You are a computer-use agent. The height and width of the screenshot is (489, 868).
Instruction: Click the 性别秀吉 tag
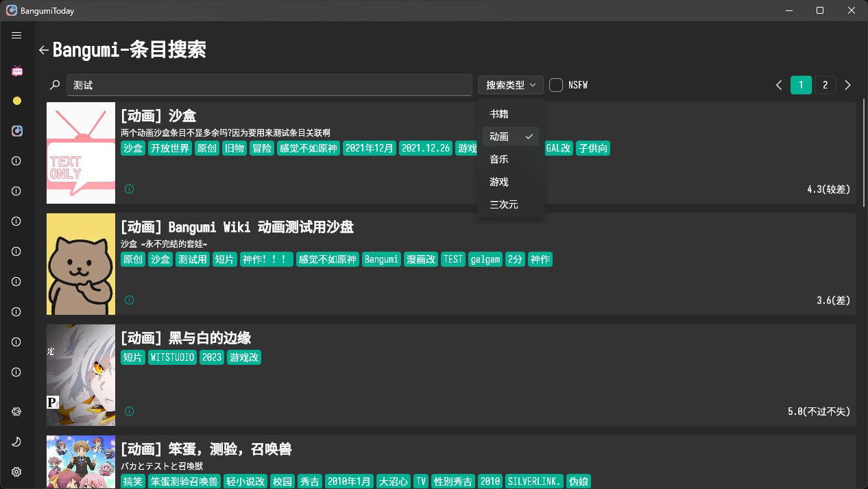pyautogui.click(x=453, y=481)
